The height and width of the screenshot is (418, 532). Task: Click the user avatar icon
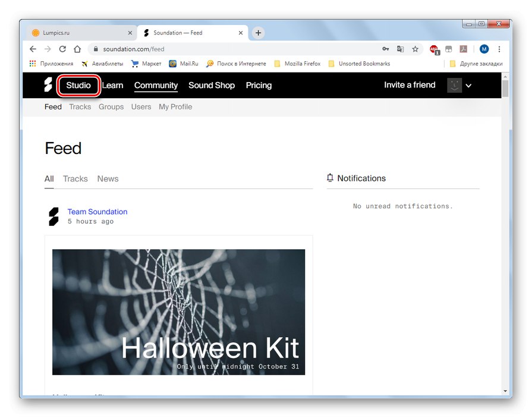point(455,85)
